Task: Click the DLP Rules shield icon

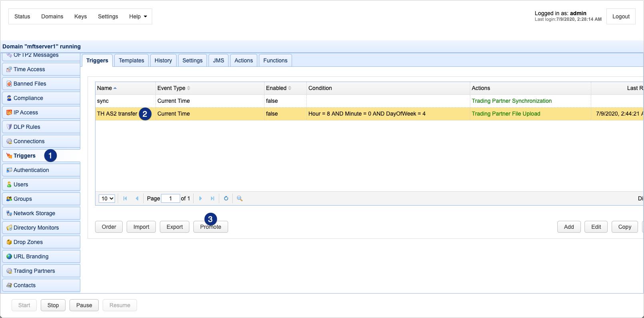Action: point(9,127)
